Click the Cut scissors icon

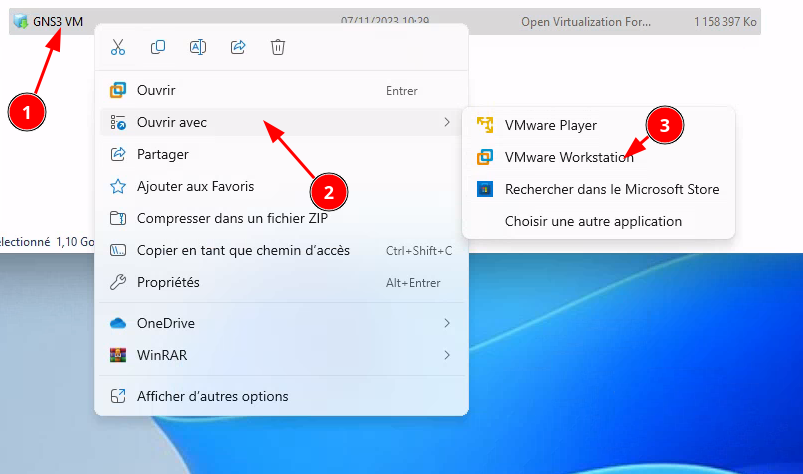[118, 47]
